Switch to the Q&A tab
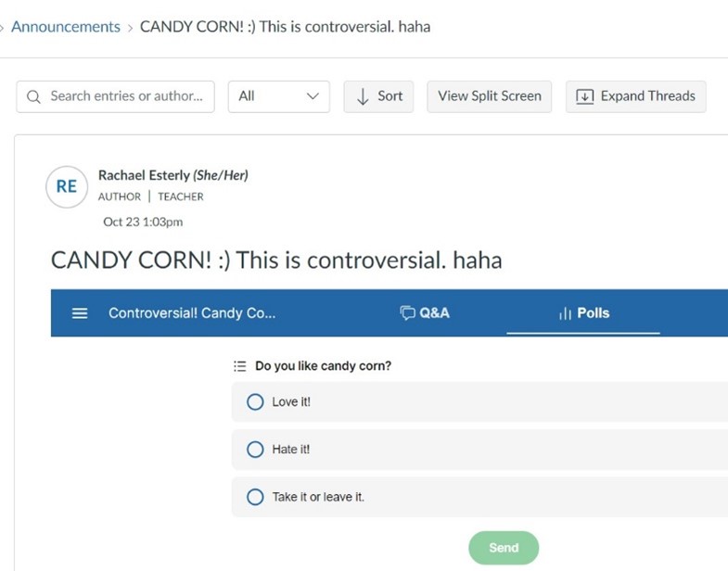728x571 pixels. 425,313
